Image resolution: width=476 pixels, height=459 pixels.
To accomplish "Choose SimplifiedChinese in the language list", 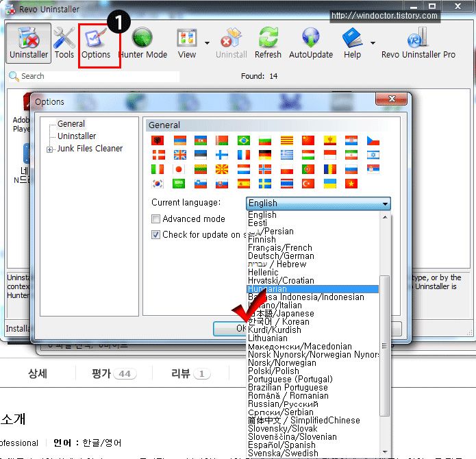I will click(x=313, y=421).
